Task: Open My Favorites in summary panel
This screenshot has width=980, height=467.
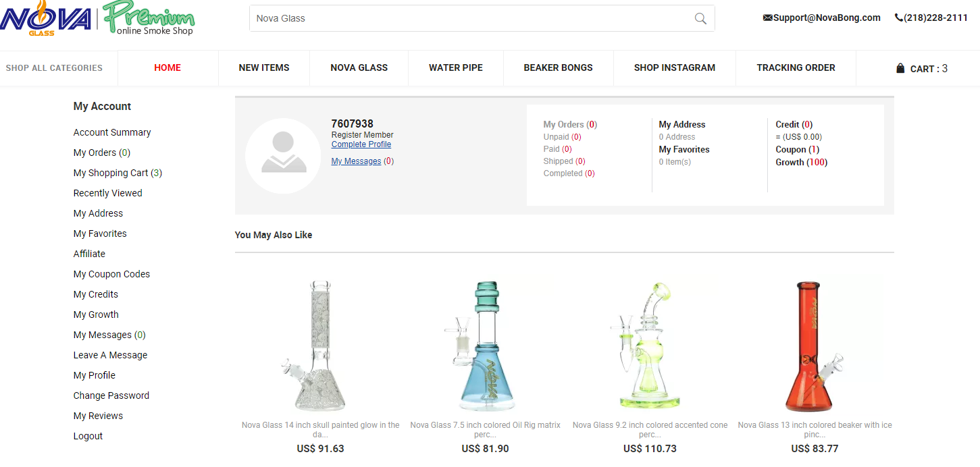Action: pos(684,149)
